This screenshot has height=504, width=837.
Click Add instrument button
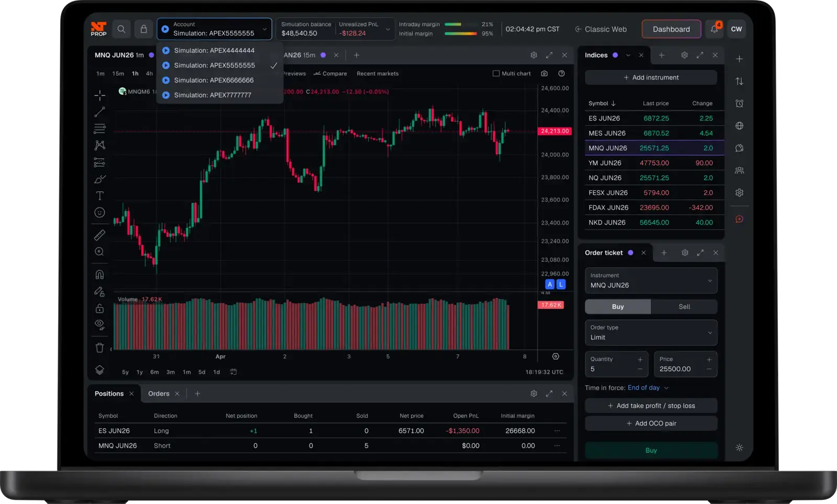[x=651, y=77]
